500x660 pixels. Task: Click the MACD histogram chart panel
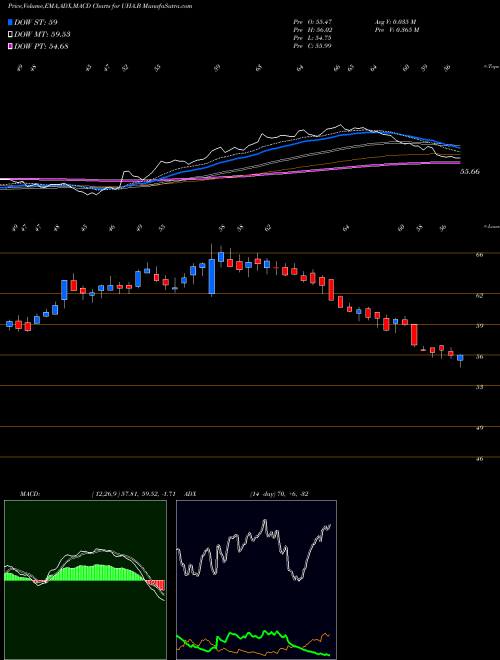pyautogui.click(x=85, y=580)
